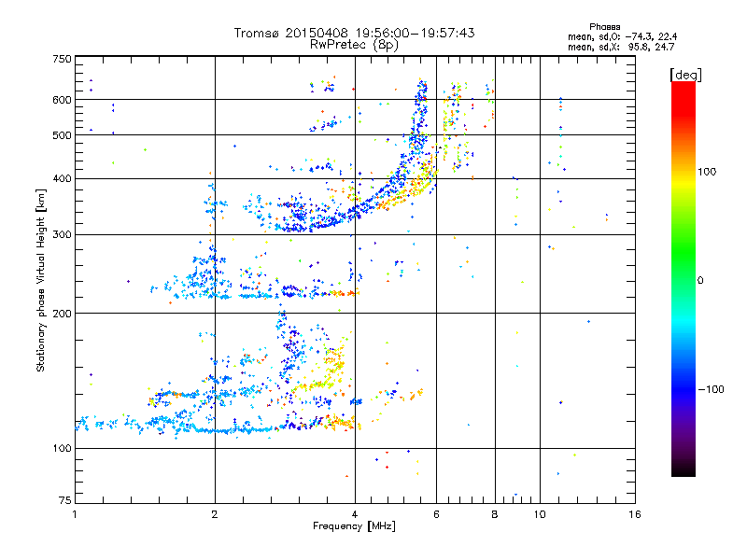This screenshot has height=560, width=747.
Task: Click the -100 label on the colorbar
Action: [x=711, y=389]
